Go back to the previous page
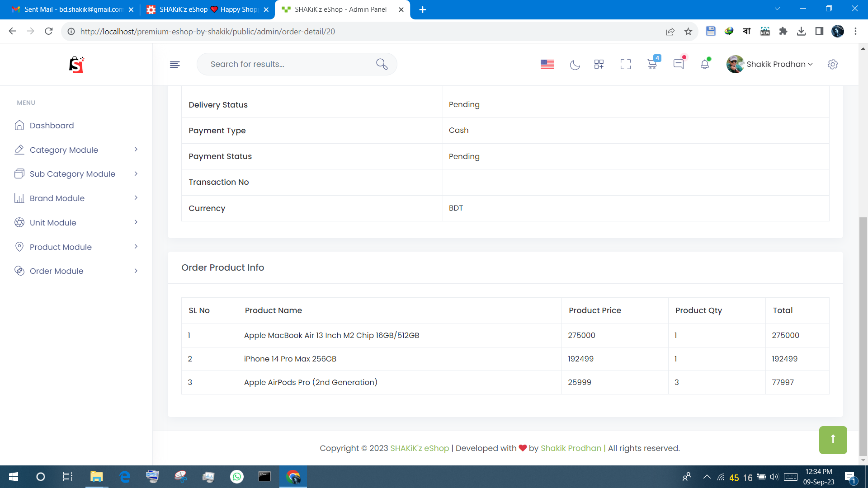 point(12,31)
